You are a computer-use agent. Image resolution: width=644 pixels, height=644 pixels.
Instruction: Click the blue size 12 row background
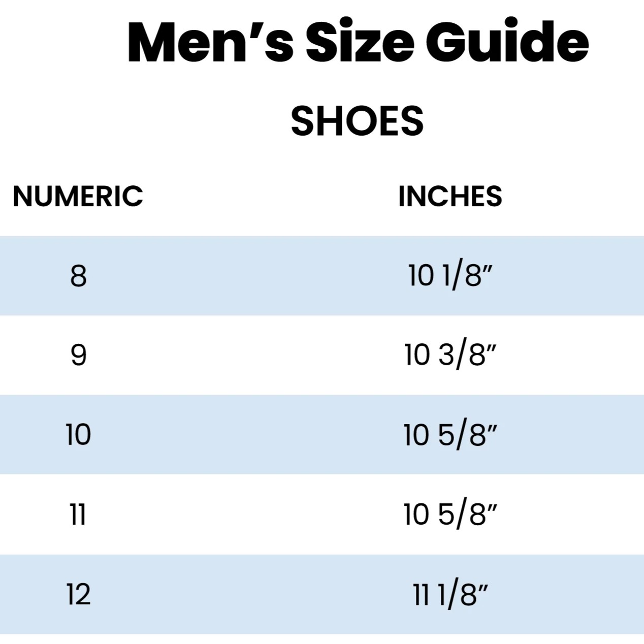(x=322, y=594)
